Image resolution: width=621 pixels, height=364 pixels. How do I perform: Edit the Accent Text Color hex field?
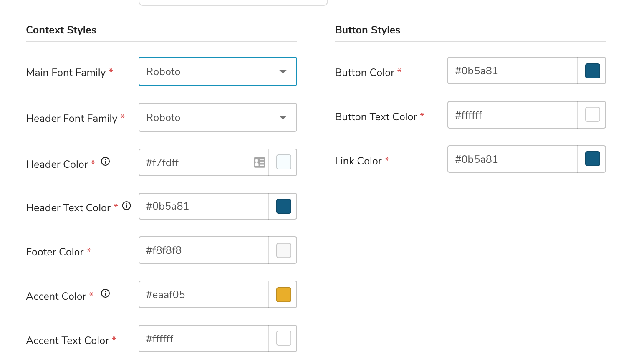coord(204,339)
